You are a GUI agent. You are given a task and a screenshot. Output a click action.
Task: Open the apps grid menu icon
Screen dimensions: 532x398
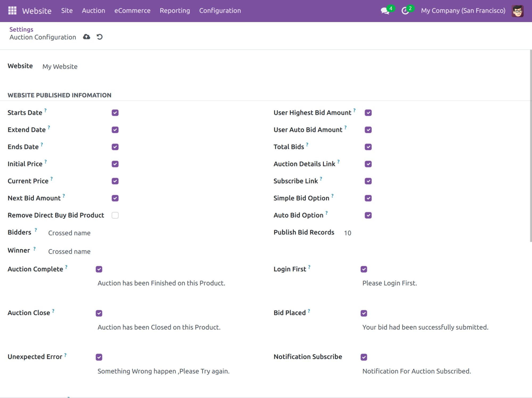[12, 11]
